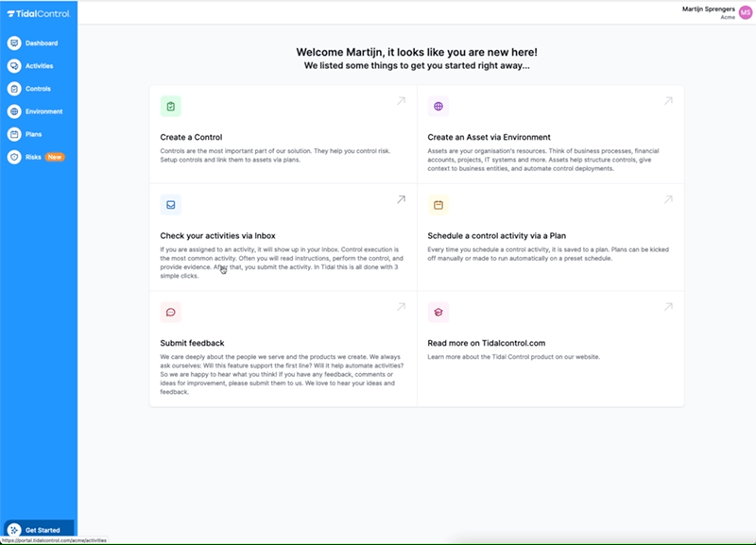The width and height of the screenshot is (756, 545).
Task: Open arrow on Check your activities card
Action: 401,199
